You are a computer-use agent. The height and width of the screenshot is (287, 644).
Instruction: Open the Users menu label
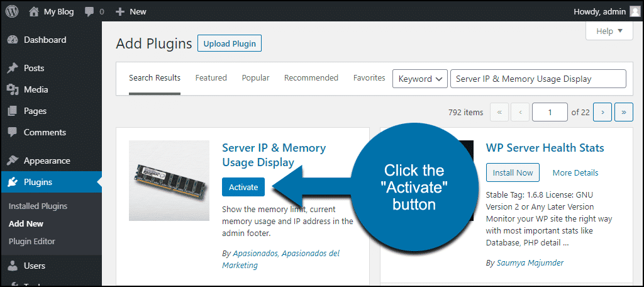(x=35, y=266)
